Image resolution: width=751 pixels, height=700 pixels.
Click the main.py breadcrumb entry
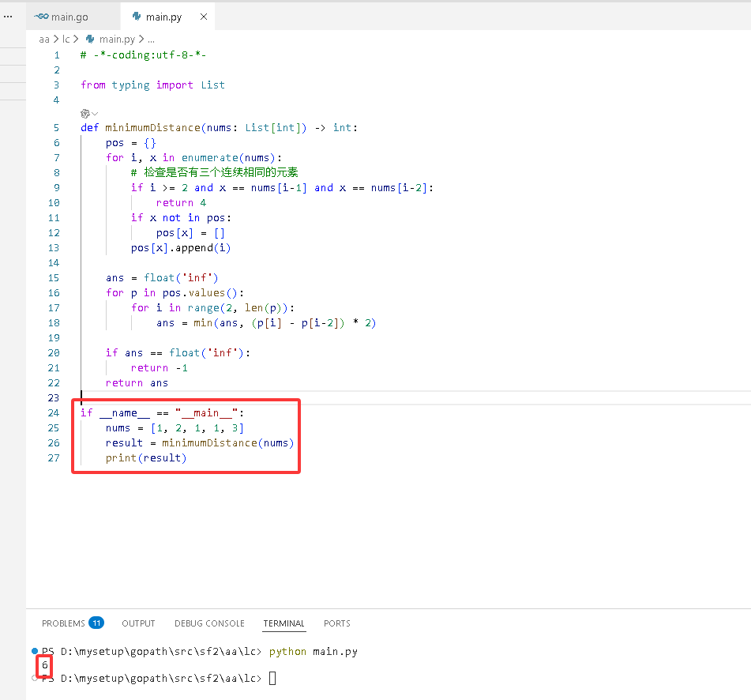click(x=117, y=40)
